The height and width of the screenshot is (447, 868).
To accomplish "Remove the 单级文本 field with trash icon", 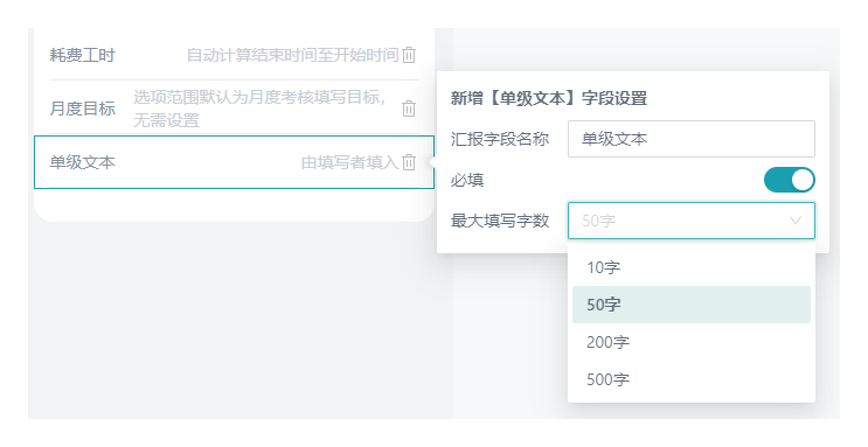I will click(409, 162).
